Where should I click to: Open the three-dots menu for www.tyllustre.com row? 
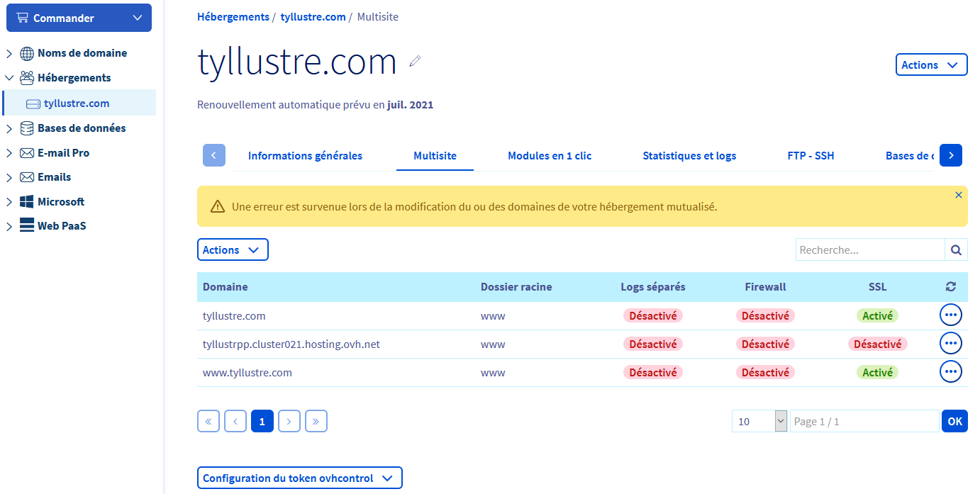(x=950, y=371)
